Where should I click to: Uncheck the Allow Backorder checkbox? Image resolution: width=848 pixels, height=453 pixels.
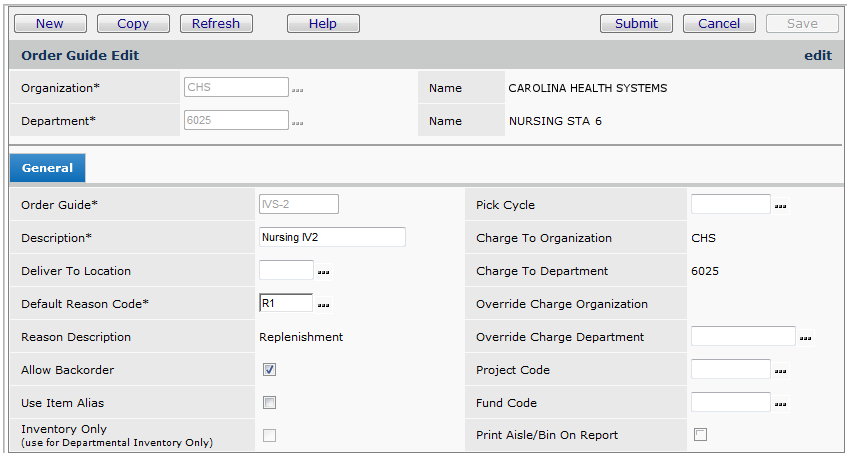point(270,370)
